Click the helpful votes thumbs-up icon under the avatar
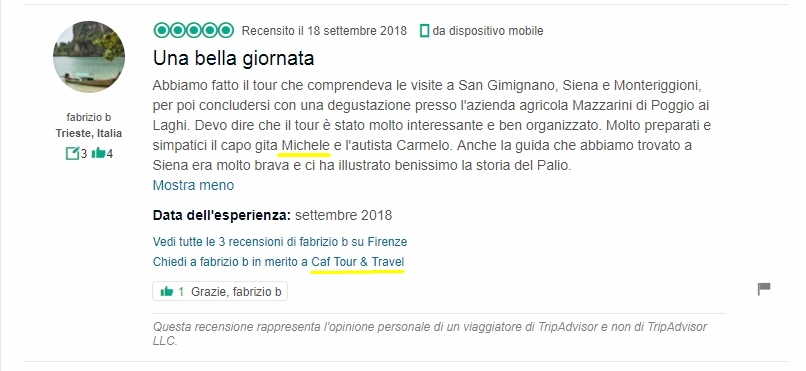806x371 pixels. click(98, 153)
